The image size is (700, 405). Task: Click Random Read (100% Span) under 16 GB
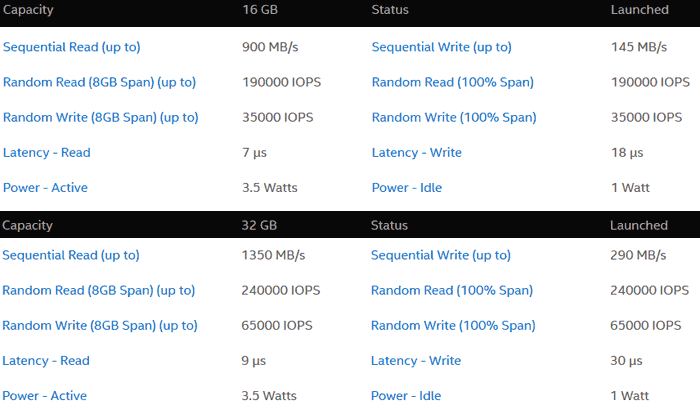pos(453,83)
